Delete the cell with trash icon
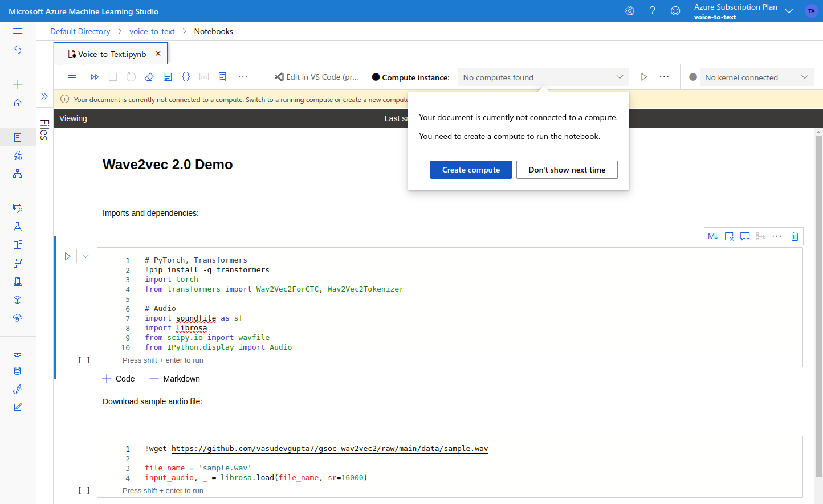The height and width of the screenshot is (504, 823). (x=795, y=236)
